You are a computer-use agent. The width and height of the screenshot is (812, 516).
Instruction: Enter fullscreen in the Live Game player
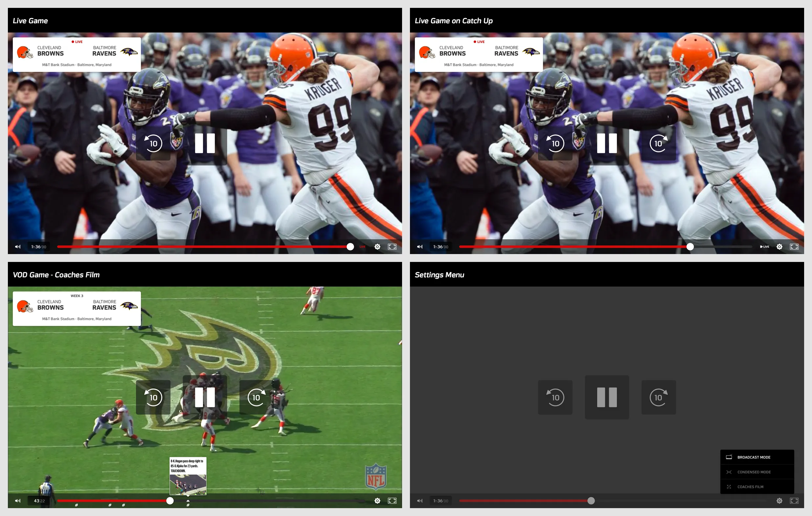click(392, 247)
